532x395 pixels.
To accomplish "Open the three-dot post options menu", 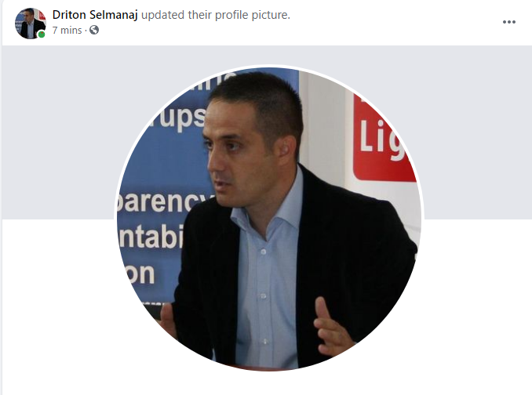I will click(509, 22).
